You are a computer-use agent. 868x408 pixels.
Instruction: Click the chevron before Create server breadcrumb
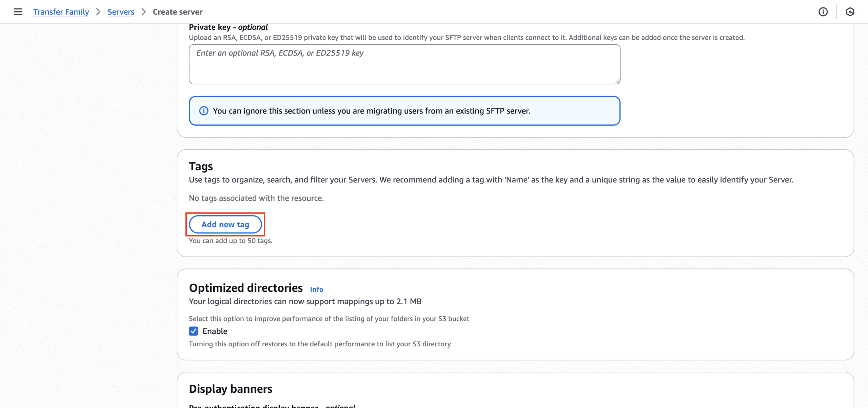(x=143, y=12)
